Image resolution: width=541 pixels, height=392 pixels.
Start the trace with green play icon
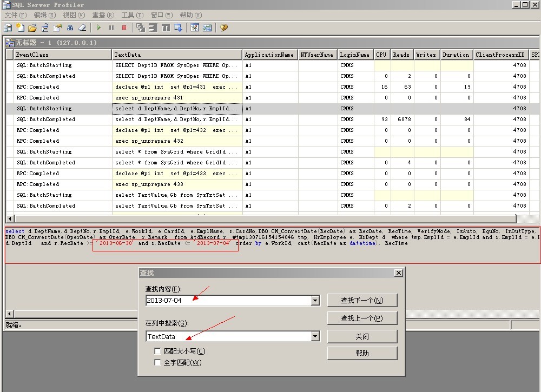[99, 28]
